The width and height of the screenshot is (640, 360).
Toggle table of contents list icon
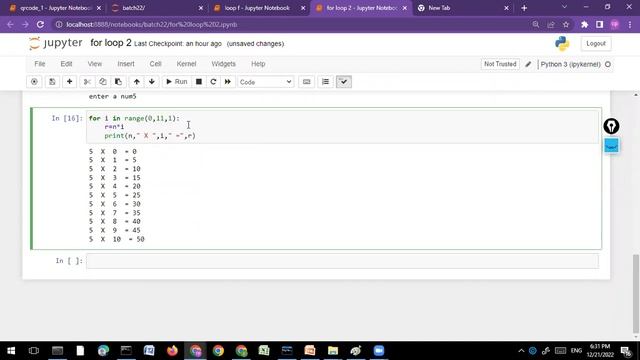click(x=325, y=82)
